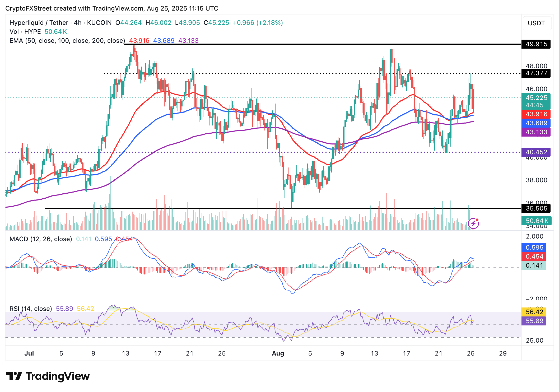Click the TradingView logo at bottom
This screenshot has width=559, height=392.
[48, 376]
